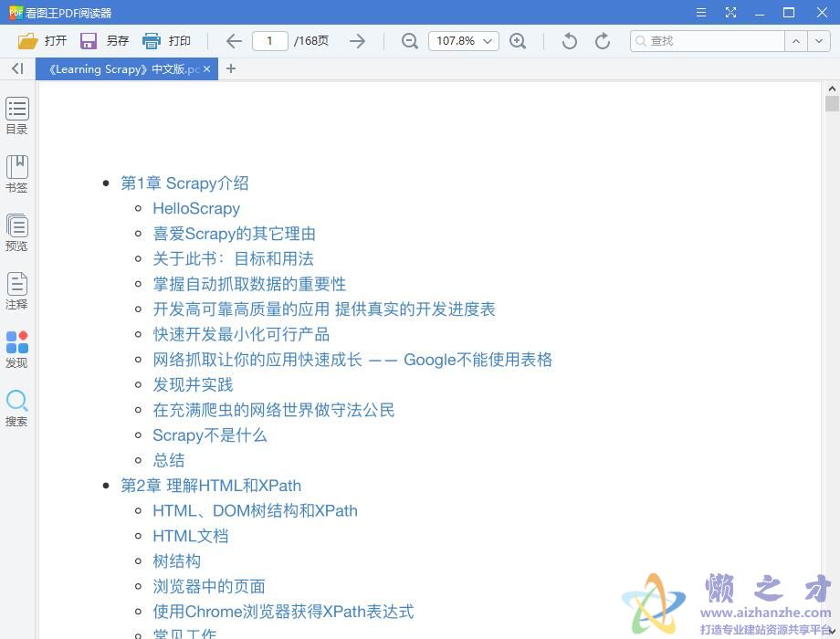Open the 搜索 search panel
The width and height of the screenshot is (840, 639).
(x=17, y=408)
